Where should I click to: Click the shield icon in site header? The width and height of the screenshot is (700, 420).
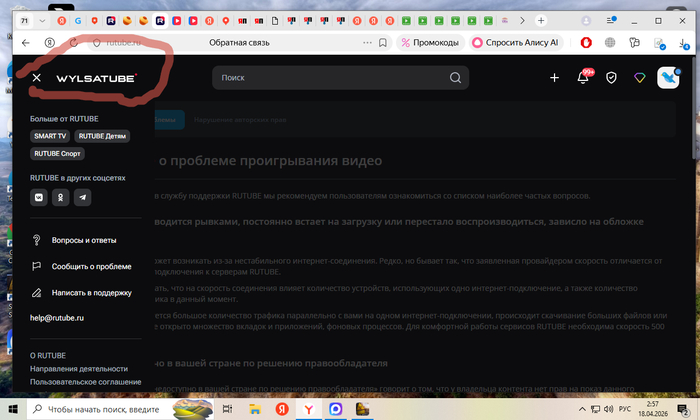(x=611, y=78)
